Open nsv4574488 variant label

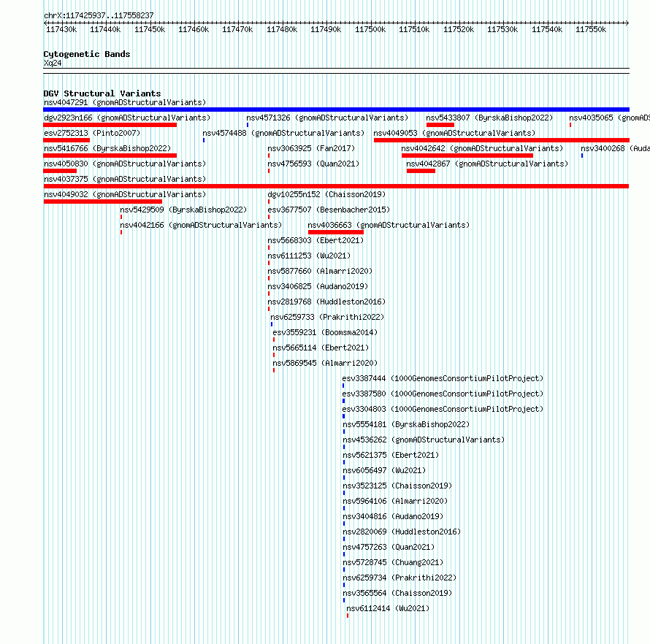click(x=283, y=133)
